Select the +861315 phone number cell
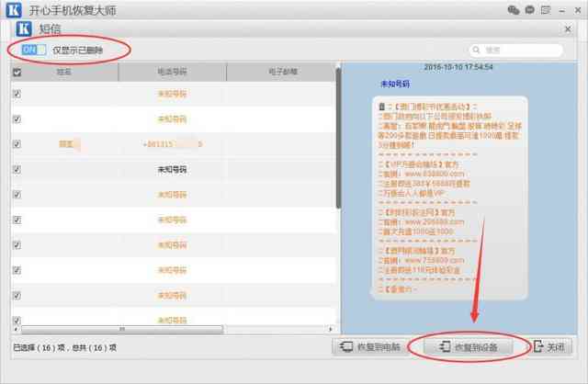Screen dimensions: 588x384 (x=173, y=144)
